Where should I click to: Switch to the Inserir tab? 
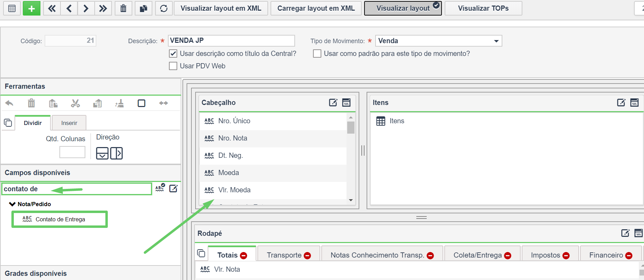[x=69, y=123]
